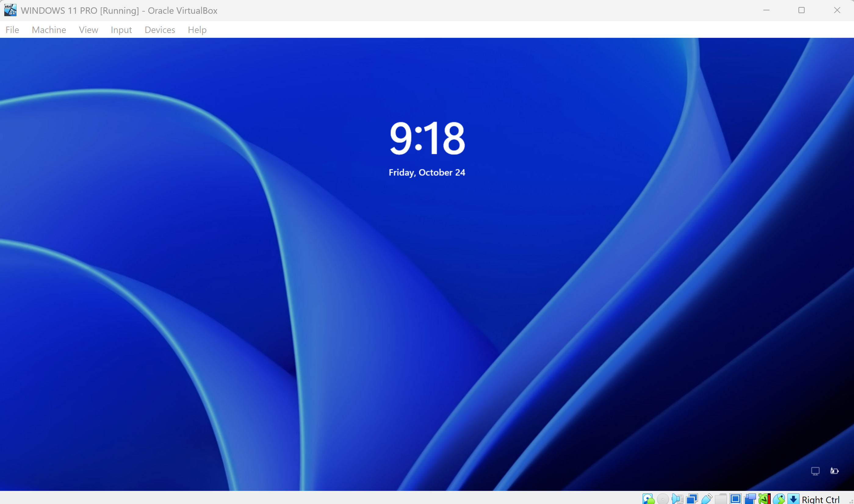Click the USB devices status icon
This screenshot has width=854, height=504.
point(706,499)
